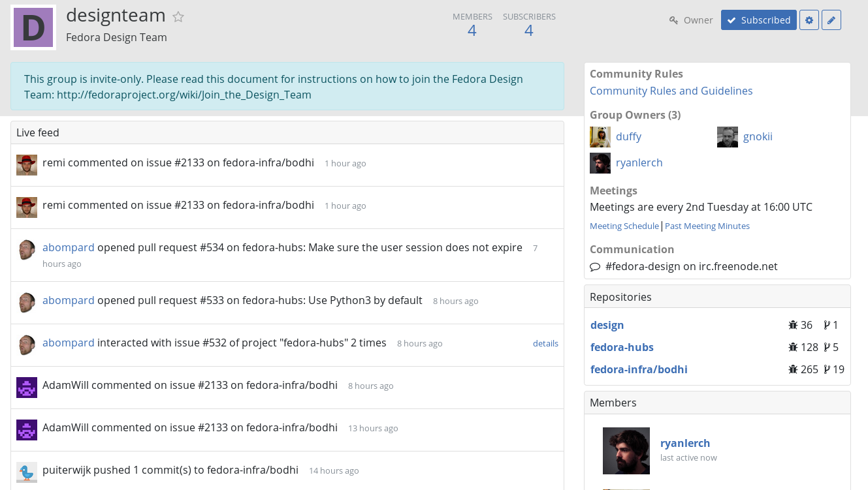Click the 'Live feed' panel header
This screenshot has height=490, width=868.
point(287,132)
